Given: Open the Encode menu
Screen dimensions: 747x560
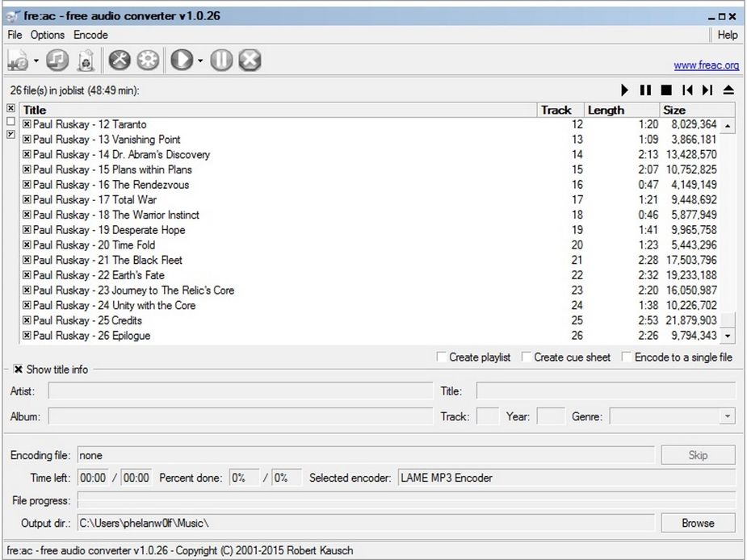Looking at the screenshot, I should 90,35.
